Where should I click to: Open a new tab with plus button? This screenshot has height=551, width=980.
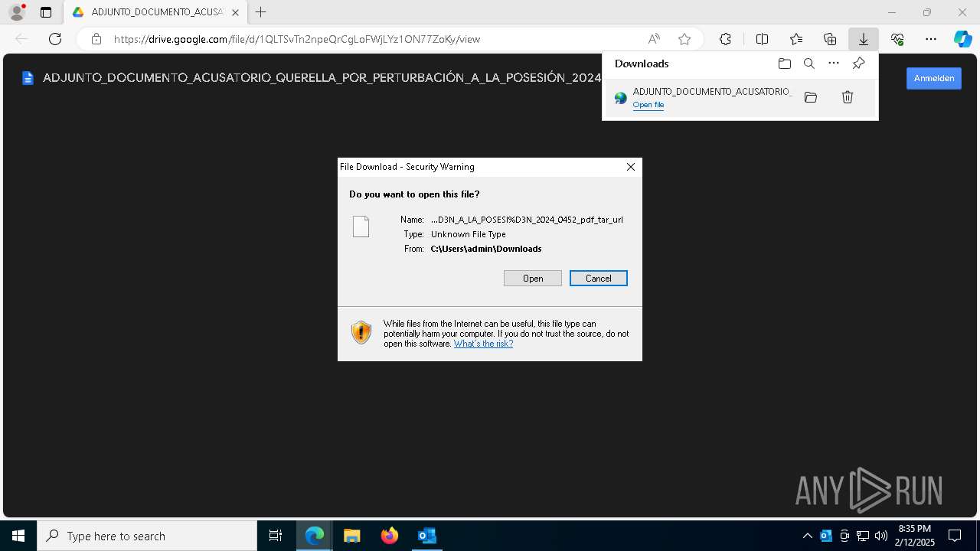click(261, 12)
